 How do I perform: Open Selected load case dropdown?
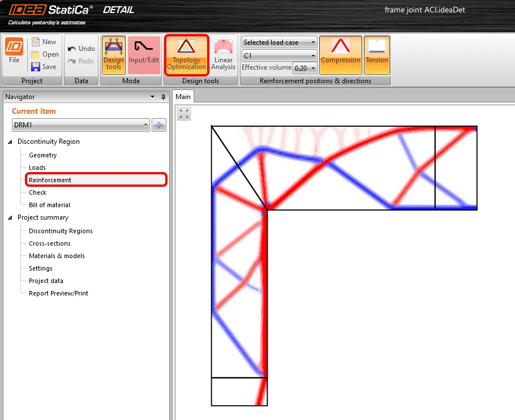(280, 42)
